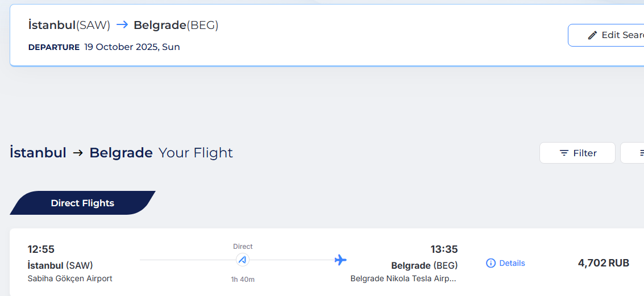
Task: Click the blue arrow between İstanbul(SAW) and Belgrade(BEG)
Action: coord(122,25)
